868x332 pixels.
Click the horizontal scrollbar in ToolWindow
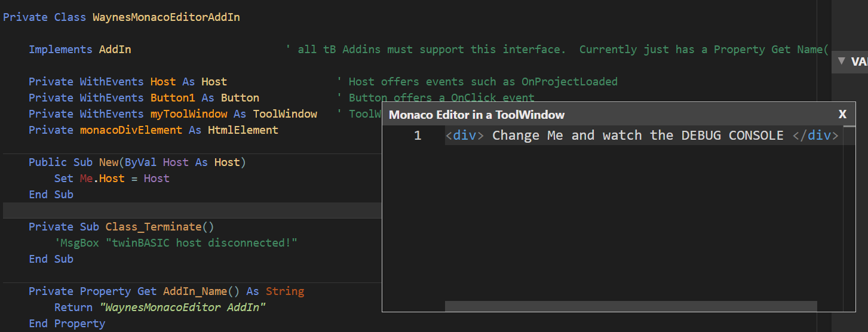[x=631, y=306]
